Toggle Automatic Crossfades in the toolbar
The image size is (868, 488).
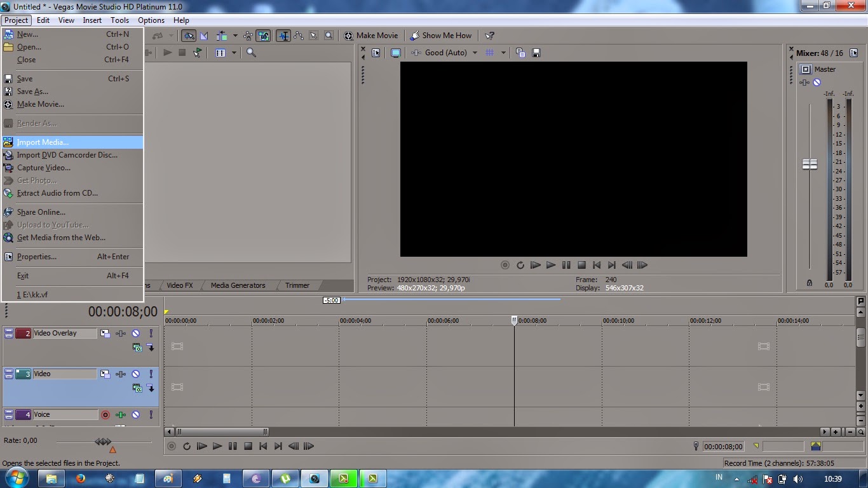tap(204, 36)
